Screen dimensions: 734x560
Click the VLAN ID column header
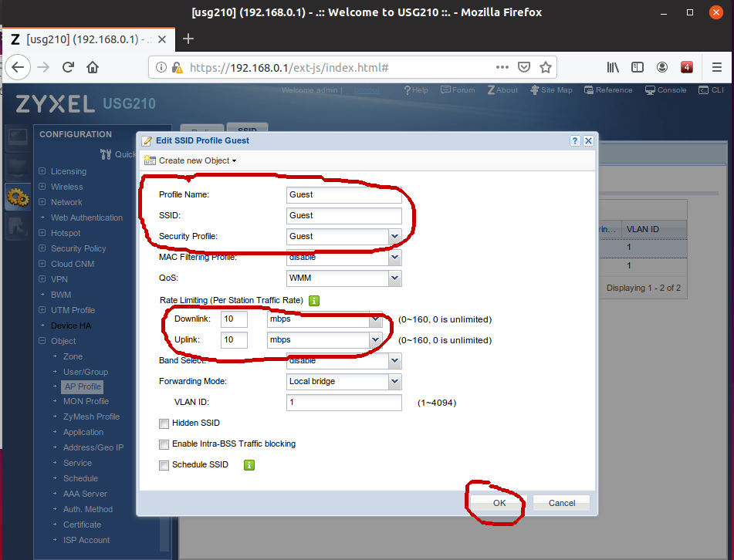[x=654, y=229]
